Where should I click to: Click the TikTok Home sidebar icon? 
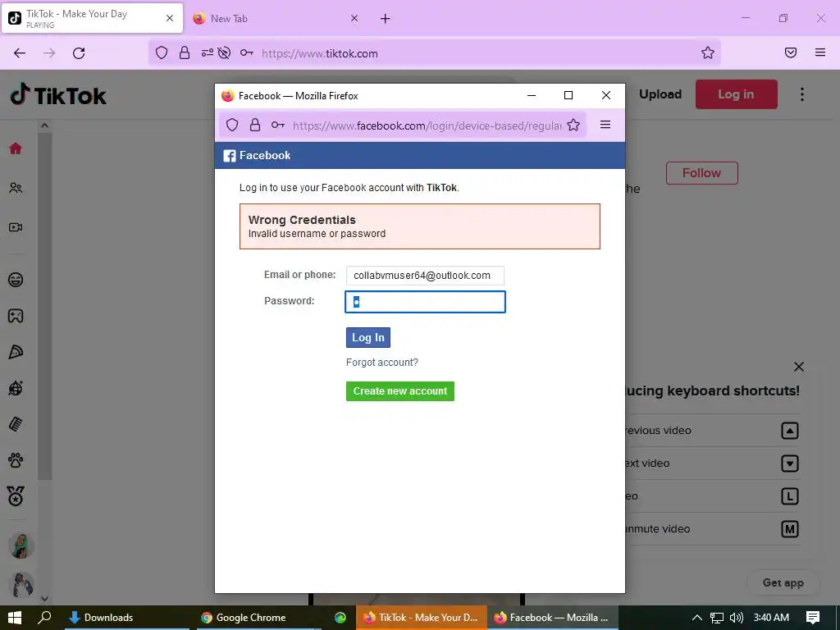click(16, 148)
